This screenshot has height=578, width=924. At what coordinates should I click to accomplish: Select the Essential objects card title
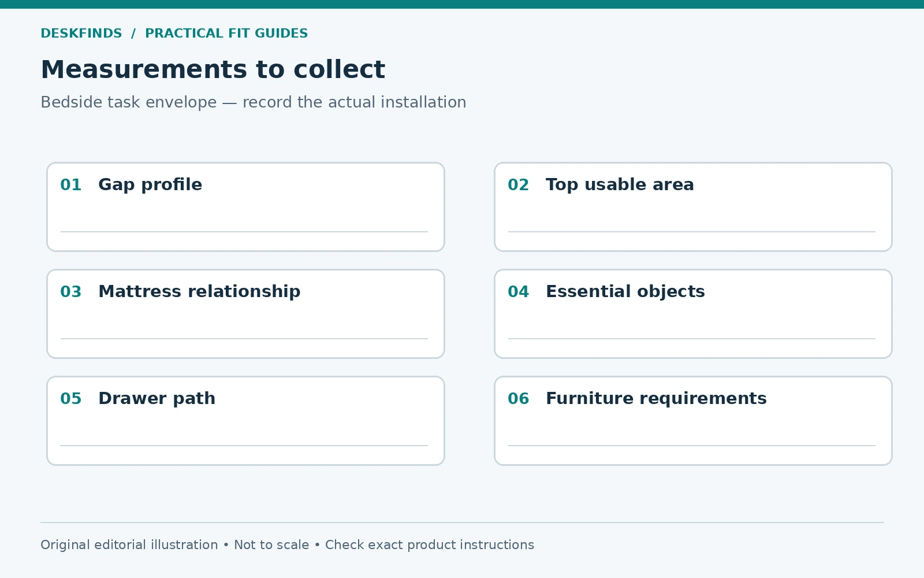pyautogui.click(x=625, y=292)
